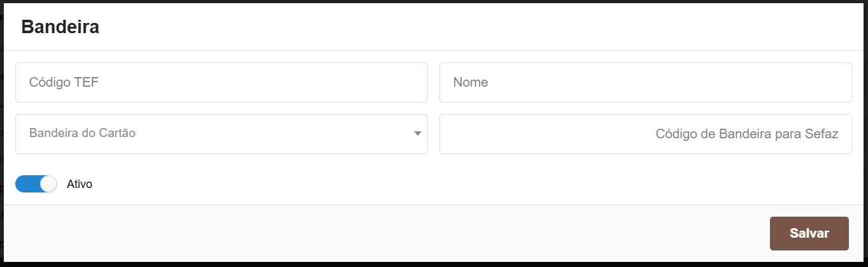The image size is (868, 267).
Task: Click the white knob of the Ativo switch
Action: 48,184
